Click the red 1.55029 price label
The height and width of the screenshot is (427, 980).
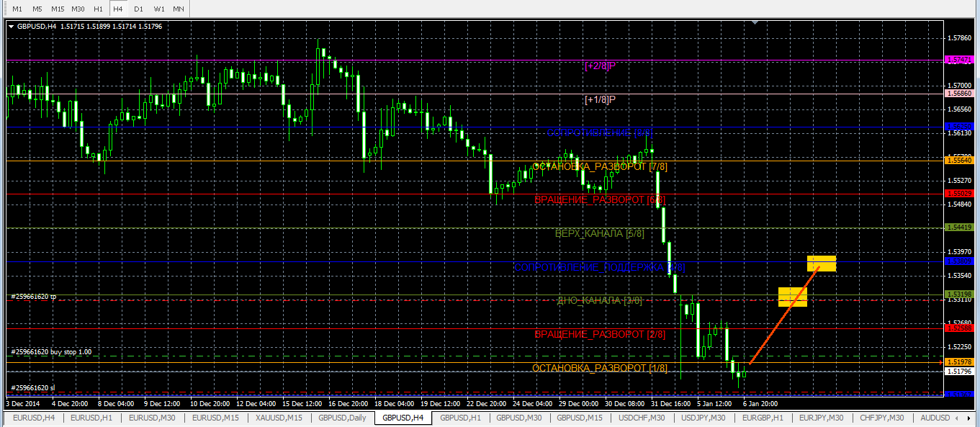click(x=958, y=194)
